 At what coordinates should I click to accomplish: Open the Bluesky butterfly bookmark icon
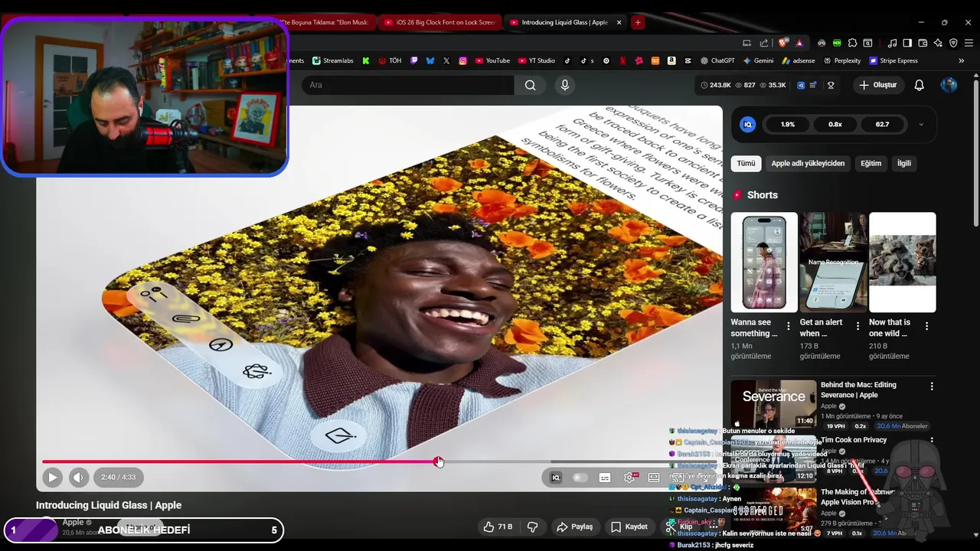430,60
